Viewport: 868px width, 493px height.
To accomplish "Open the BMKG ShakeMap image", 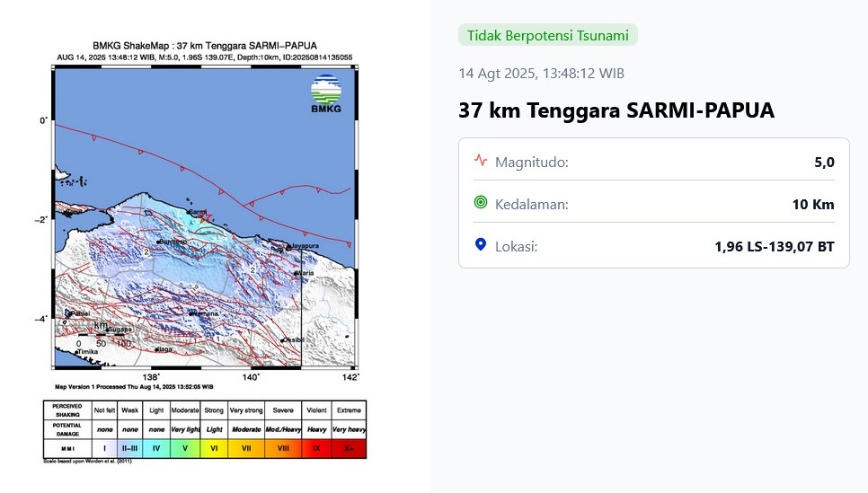I will pos(205,251).
